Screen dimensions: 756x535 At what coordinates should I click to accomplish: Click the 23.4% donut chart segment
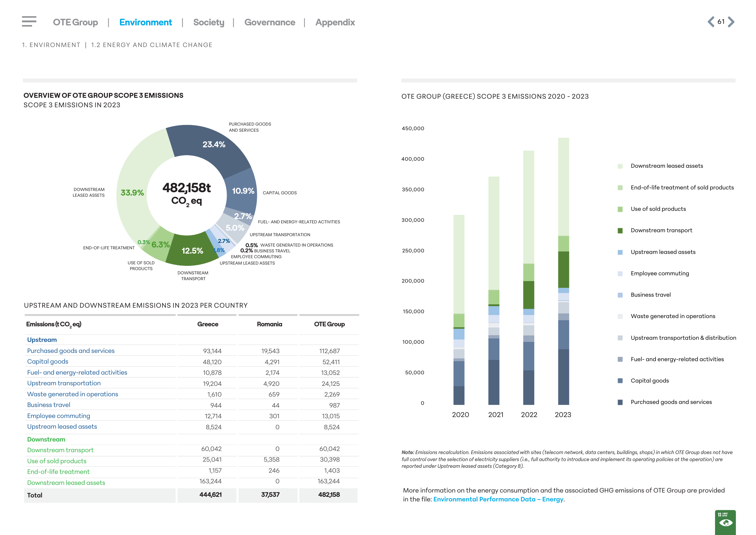[x=214, y=145]
